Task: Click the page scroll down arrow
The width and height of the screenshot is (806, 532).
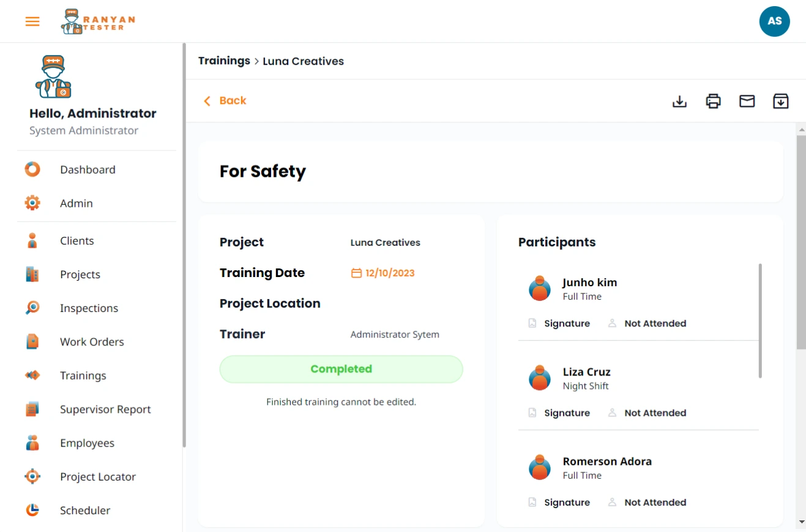Action: [801, 522]
